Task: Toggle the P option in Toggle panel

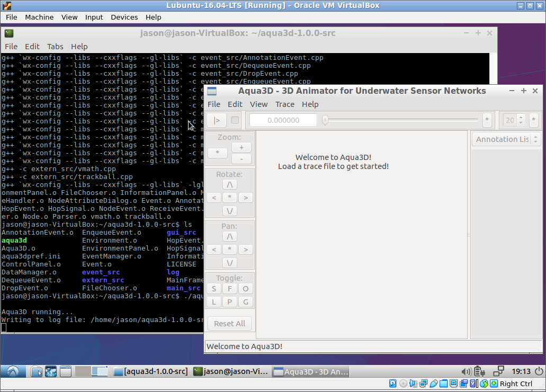Action: (230, 302)
